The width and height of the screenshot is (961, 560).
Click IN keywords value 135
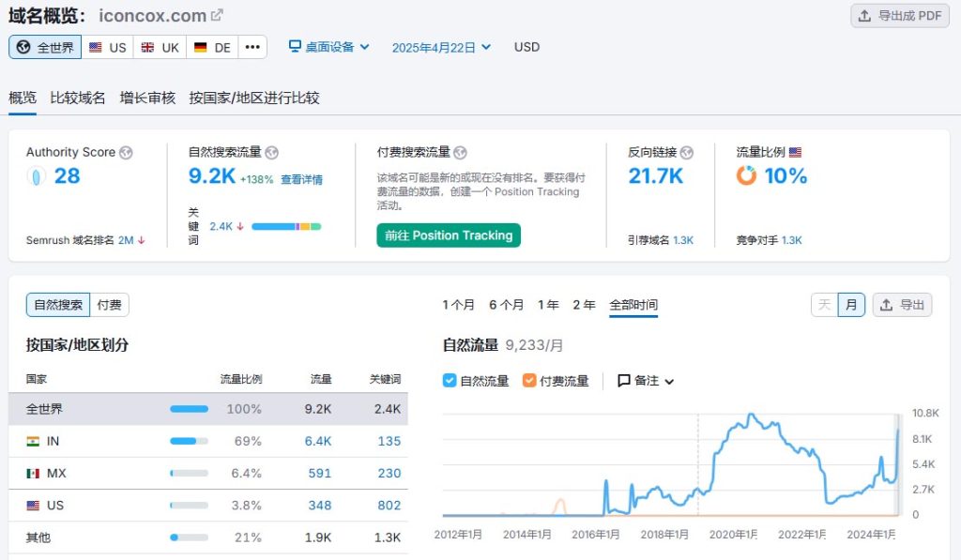[389, 441]
